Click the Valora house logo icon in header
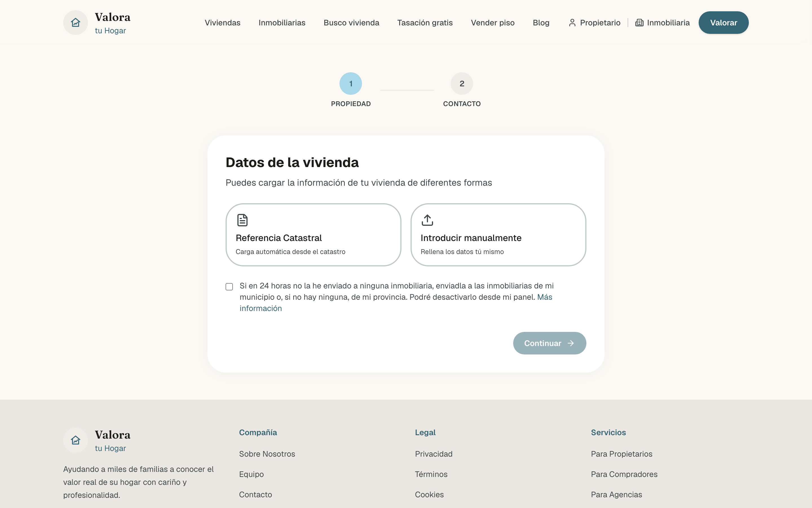812x508 pixels. [x=76, y=23]
